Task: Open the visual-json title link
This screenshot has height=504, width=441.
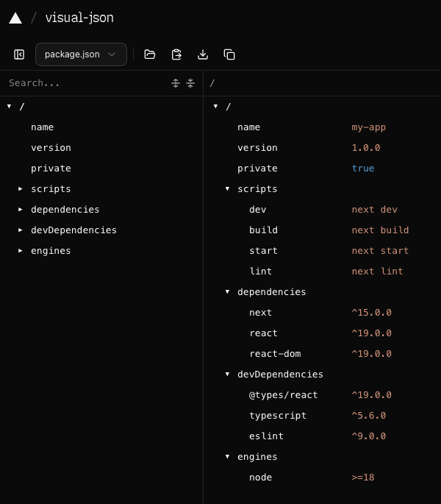Action: click(x=79, y=18)
